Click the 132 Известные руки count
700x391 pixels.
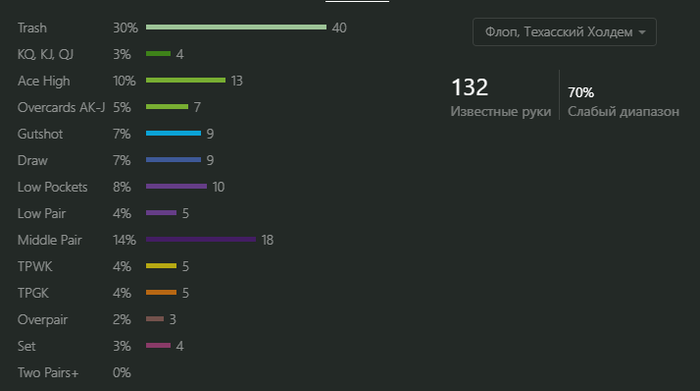(x=500, y=97)
